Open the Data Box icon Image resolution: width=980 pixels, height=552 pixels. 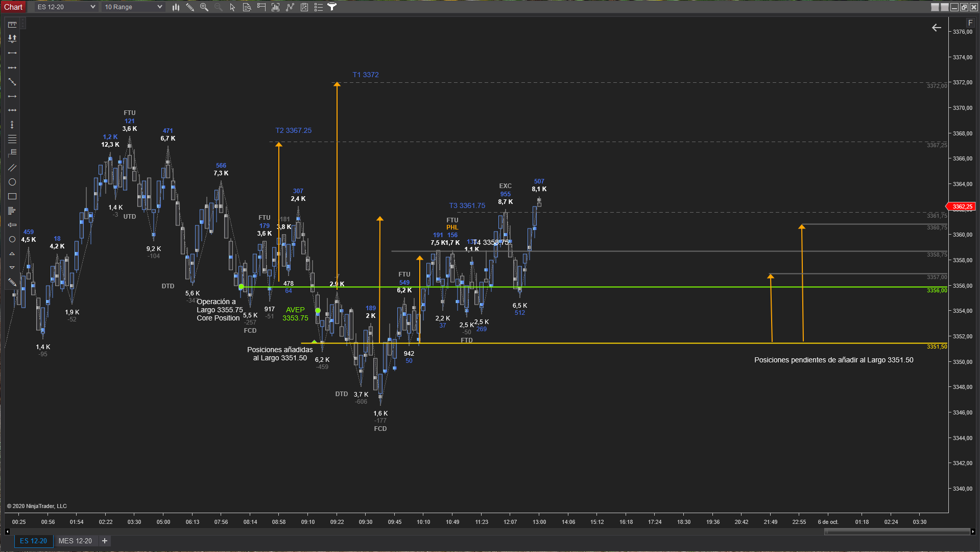(247, 7)
